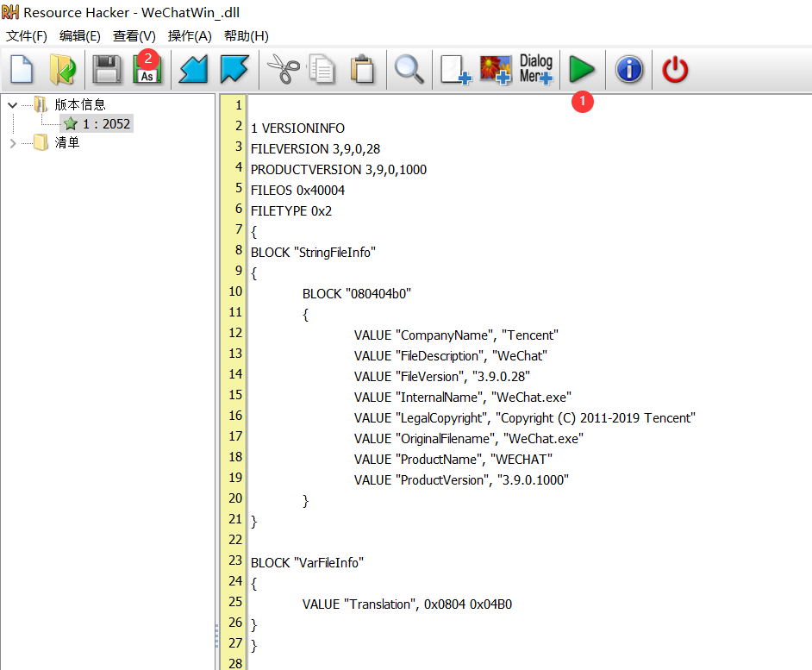Click line number 22 in the gutter
Screen dimensions: 812x670
[235, 540]
